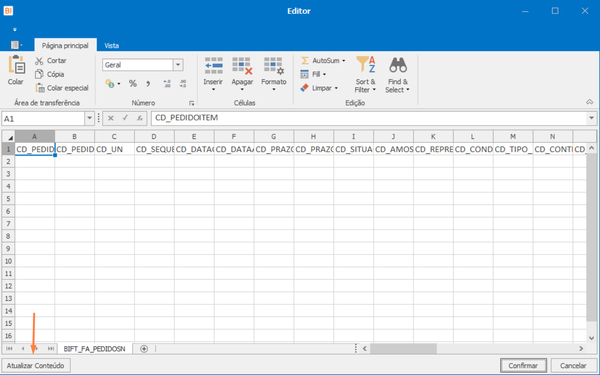
Task: Click horizontal scrollbar right arrow
Action: [x=581, y=349]
